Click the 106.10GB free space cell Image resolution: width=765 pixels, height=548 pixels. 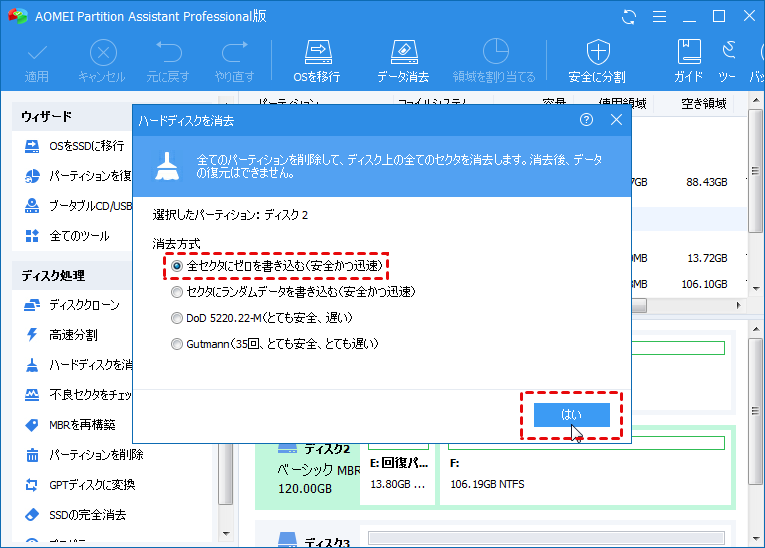coord(704,284)
